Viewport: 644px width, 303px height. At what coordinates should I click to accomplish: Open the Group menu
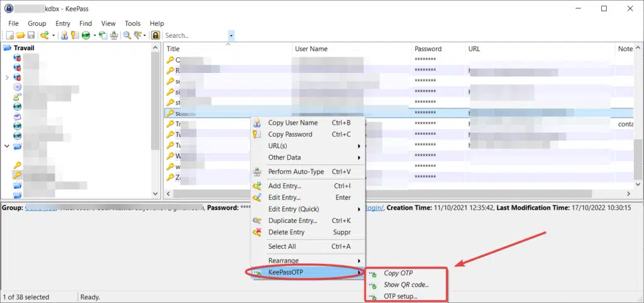(37, 23)
